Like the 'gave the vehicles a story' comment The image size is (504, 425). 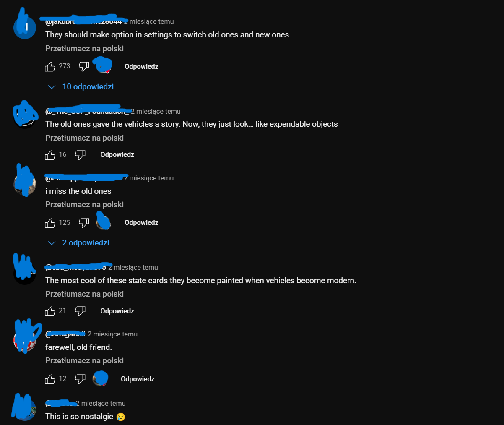click(x=50, y=155)
